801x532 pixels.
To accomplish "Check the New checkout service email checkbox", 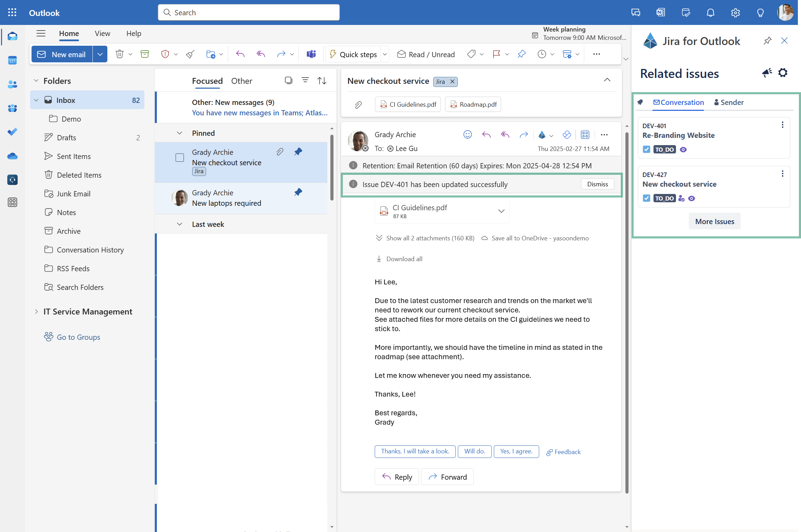I will tap(180, 158).
